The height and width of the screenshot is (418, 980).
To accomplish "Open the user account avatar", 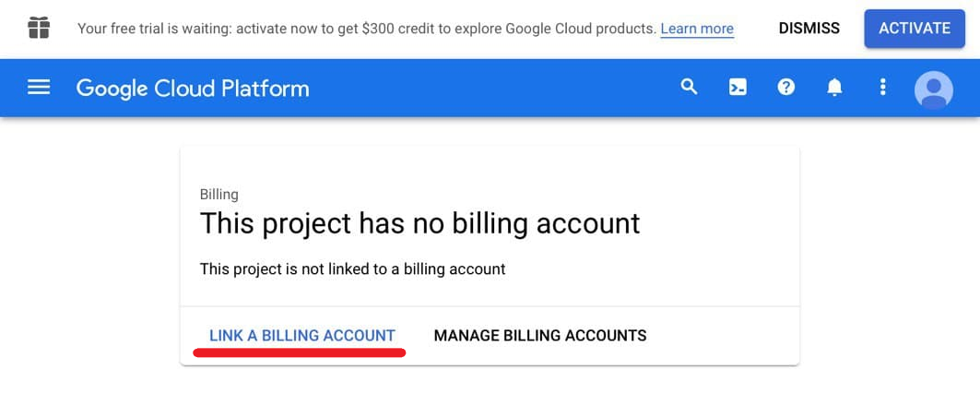I will tap(933, 90).
